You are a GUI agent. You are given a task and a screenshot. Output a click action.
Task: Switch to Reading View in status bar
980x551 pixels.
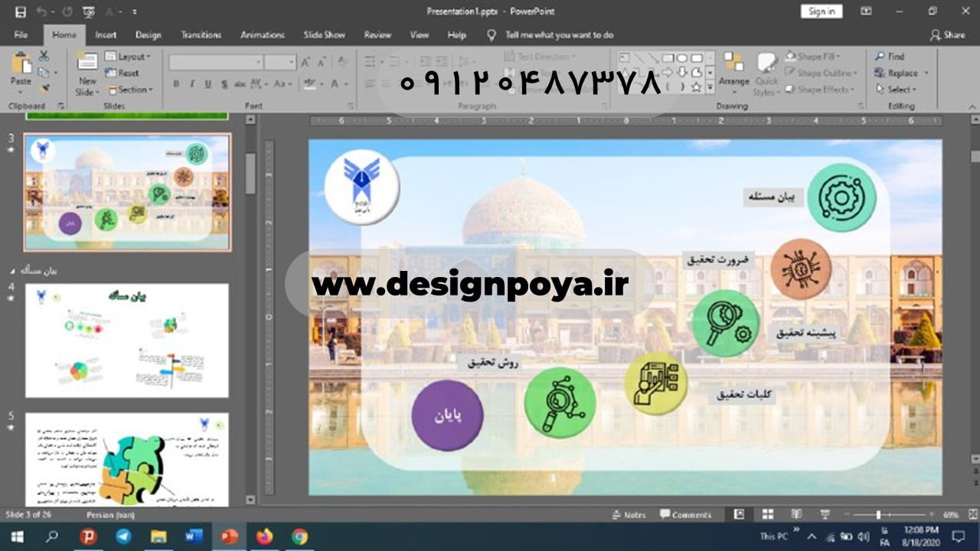pos(796,515)
